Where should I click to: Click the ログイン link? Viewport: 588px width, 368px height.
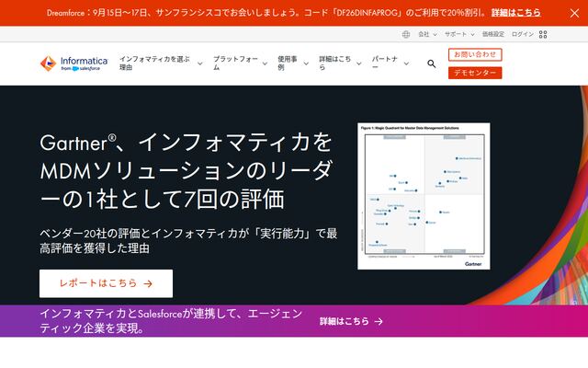coord(523,34)
